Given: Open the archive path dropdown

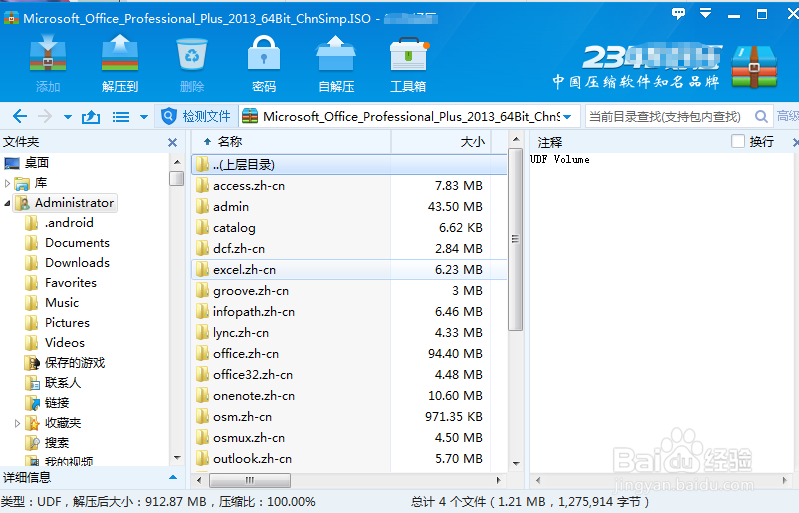Looking at the screenshot, I should [567, 117].
